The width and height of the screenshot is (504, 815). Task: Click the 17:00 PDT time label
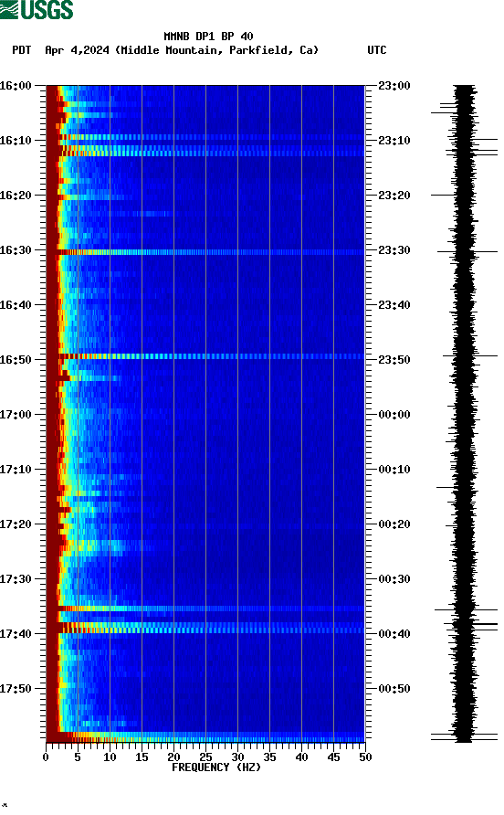[16, 415]
